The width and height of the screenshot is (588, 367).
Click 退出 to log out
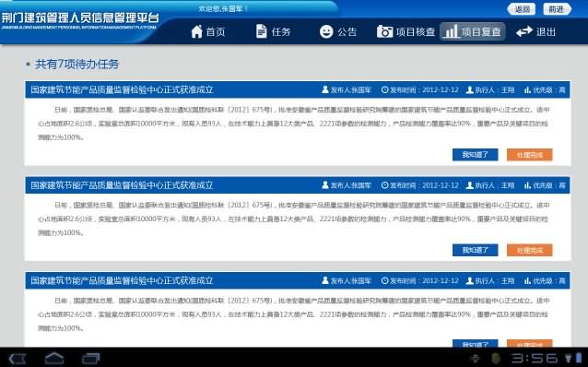coord(535,31)
